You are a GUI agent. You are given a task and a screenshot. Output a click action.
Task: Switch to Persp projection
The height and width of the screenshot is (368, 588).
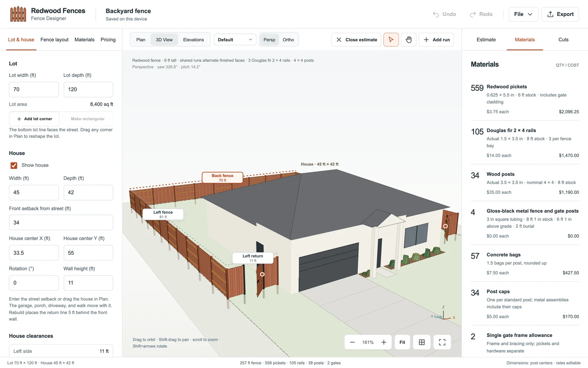(269, 40)
